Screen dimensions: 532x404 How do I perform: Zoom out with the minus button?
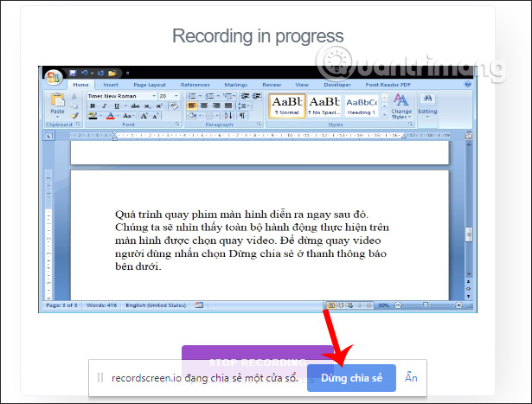[398, 305]
